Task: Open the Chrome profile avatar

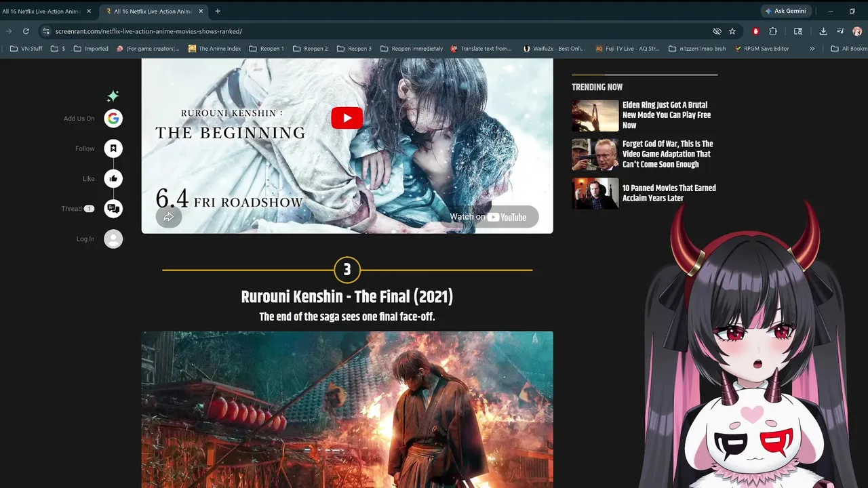Action: (x=857, y=31)
